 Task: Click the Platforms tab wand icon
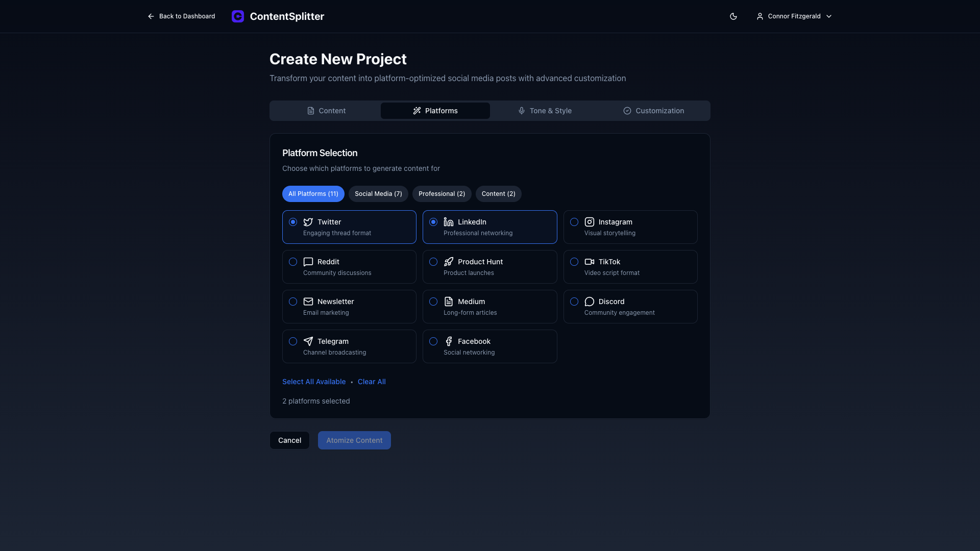(416, 111)
